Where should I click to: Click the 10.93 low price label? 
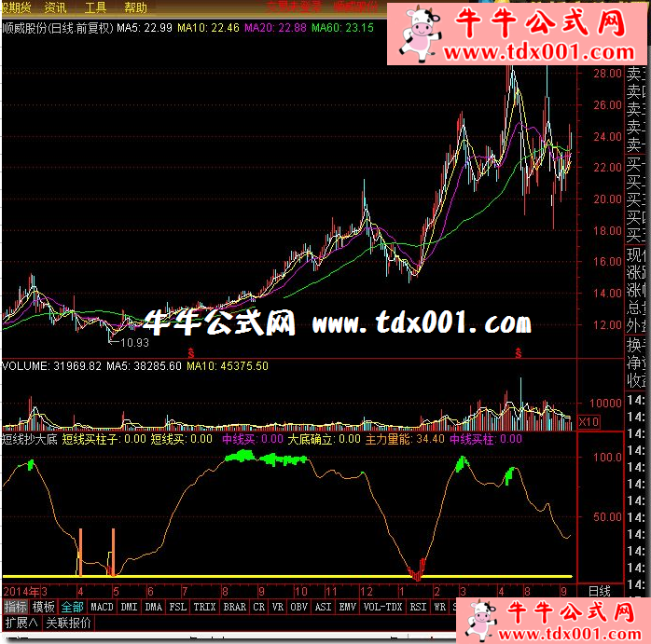pos(134,343)
